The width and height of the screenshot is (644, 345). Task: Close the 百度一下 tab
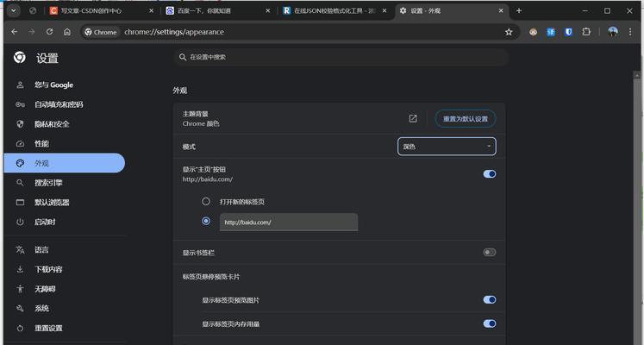click(x=268, y=11)
